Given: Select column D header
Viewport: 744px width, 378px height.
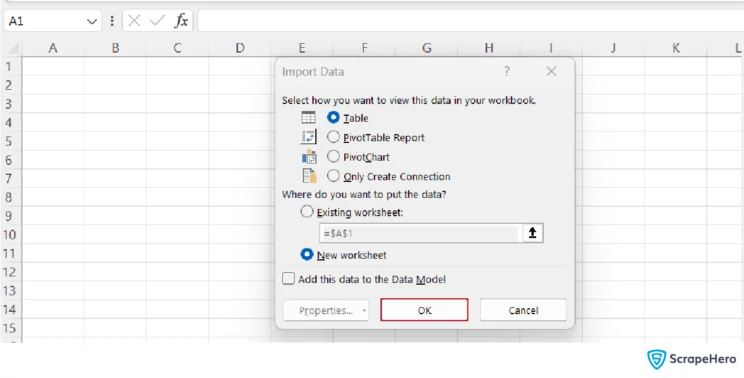Looking at the screenshot, I should [240, 48].
